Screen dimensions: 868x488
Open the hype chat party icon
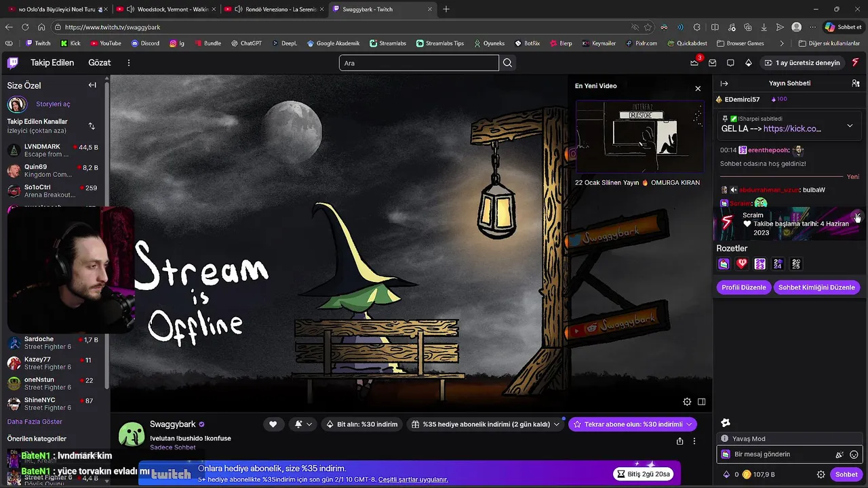(840, 455)
